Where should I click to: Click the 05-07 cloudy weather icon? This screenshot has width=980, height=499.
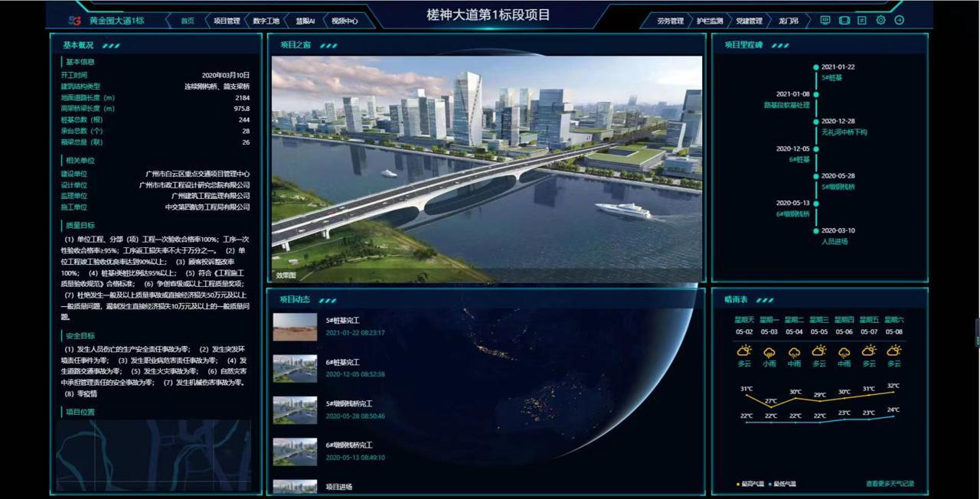pos(869,351)
